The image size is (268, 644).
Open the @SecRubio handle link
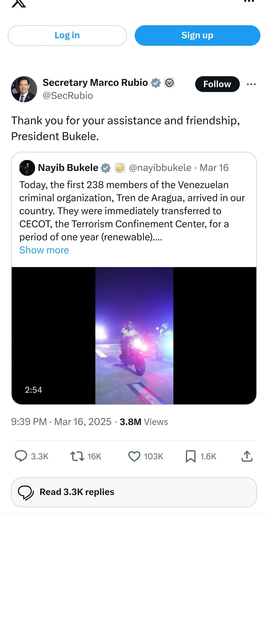point(68,96)
